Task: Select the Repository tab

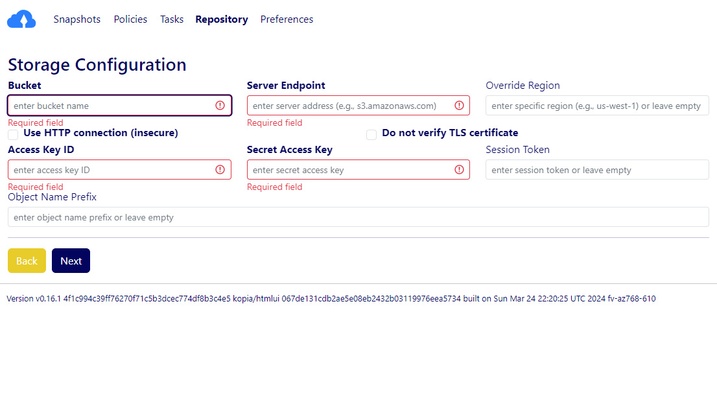Action: (221, 19)
